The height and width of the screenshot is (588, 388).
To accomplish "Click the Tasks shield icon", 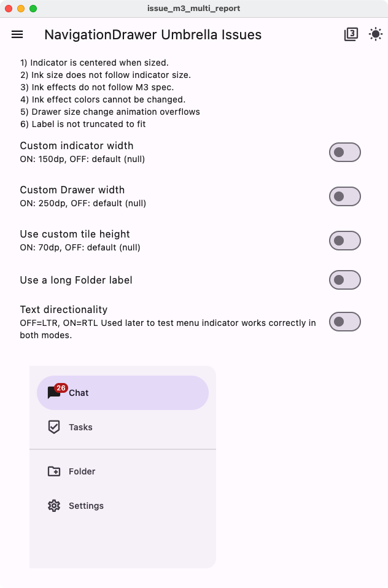I will coord(54,427).
